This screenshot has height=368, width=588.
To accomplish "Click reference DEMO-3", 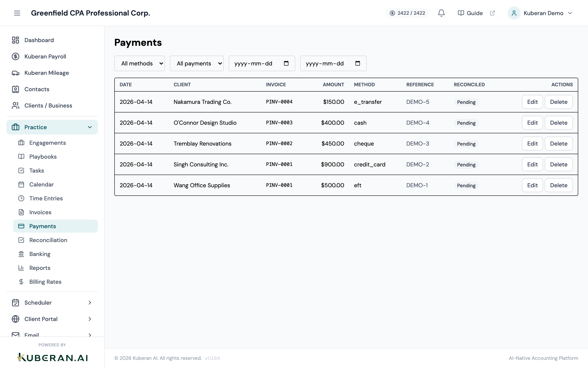I will click(418, 144).
